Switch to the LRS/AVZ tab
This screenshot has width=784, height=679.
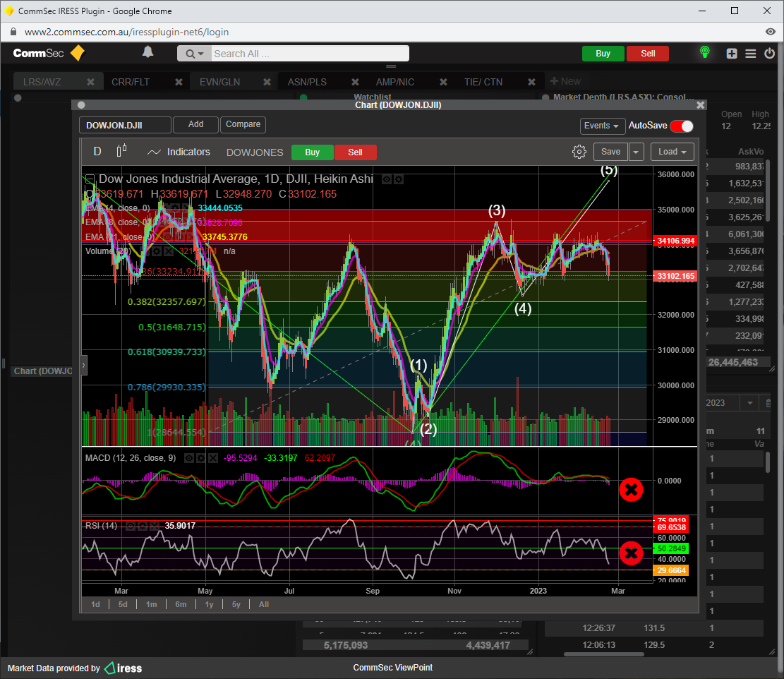pos(42,82)
